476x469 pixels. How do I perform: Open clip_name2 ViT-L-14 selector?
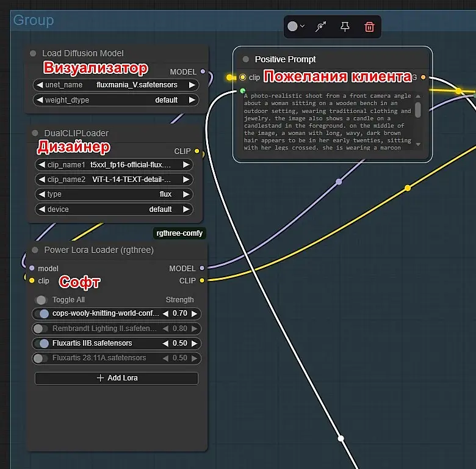pyautogui.click(x=114, y=180)
